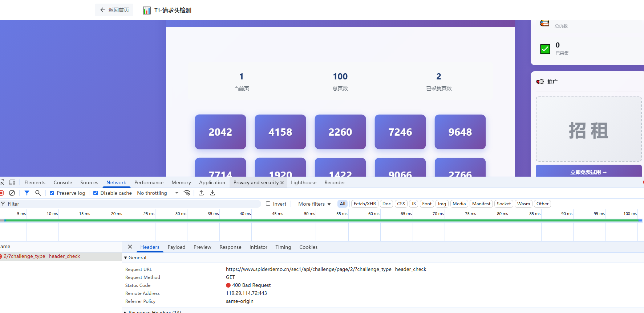Screen dimensions: 644x313
Task: Close the Privacy and security tab
Action: click(x=282, y=183)
